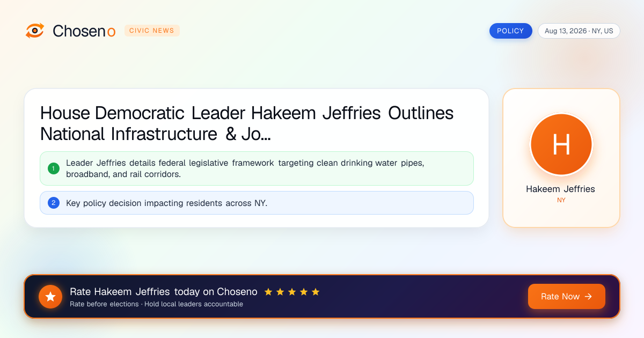The width and height of the screenshot is (644, 338).
Task: Select the first yellow rating star
Action: [268, 292]
